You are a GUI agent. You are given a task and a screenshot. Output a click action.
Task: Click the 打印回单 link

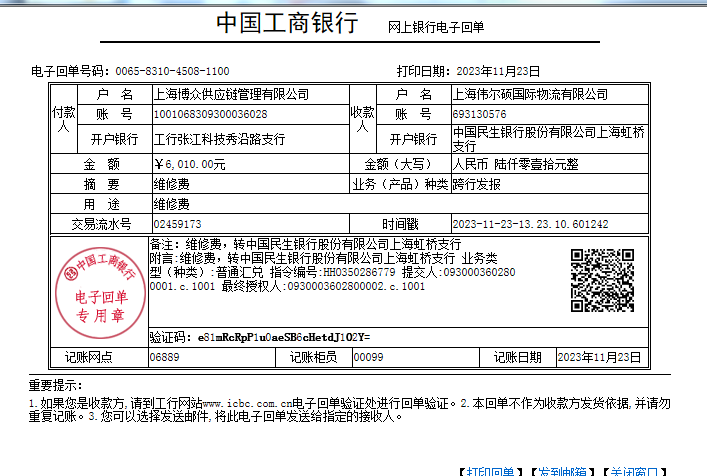[489, 470]
